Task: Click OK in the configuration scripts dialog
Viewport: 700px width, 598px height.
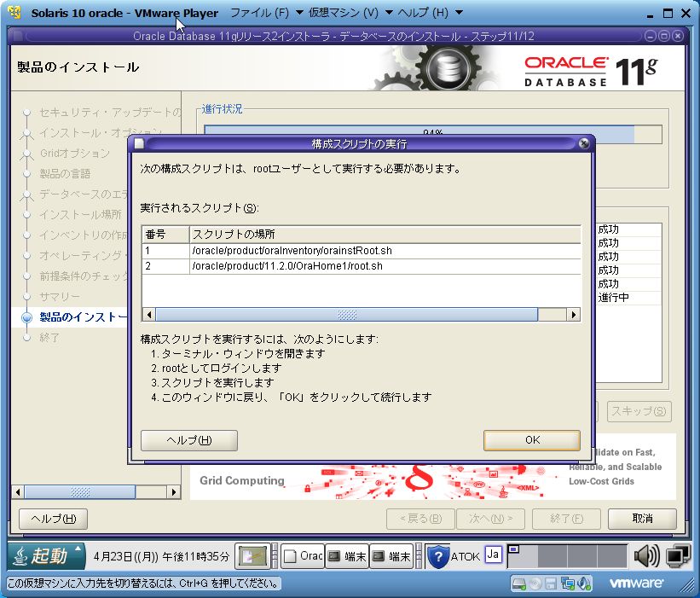Action: pyautogui.click(x=532, y=440)
